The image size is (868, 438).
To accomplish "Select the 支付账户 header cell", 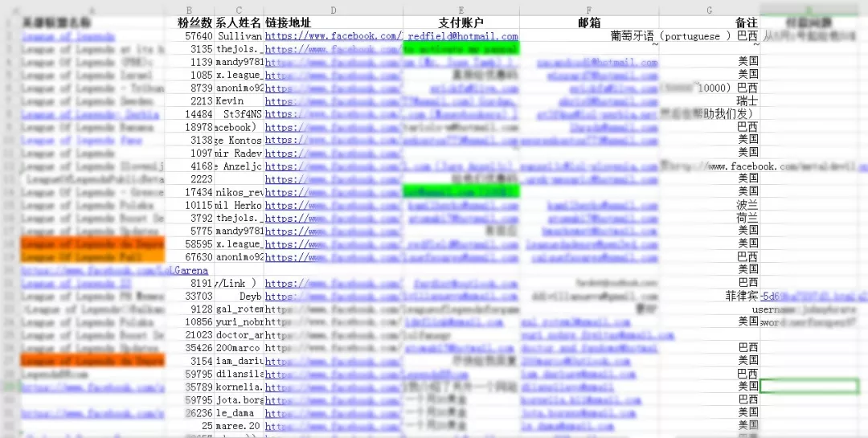I will [x=461, y=23].
